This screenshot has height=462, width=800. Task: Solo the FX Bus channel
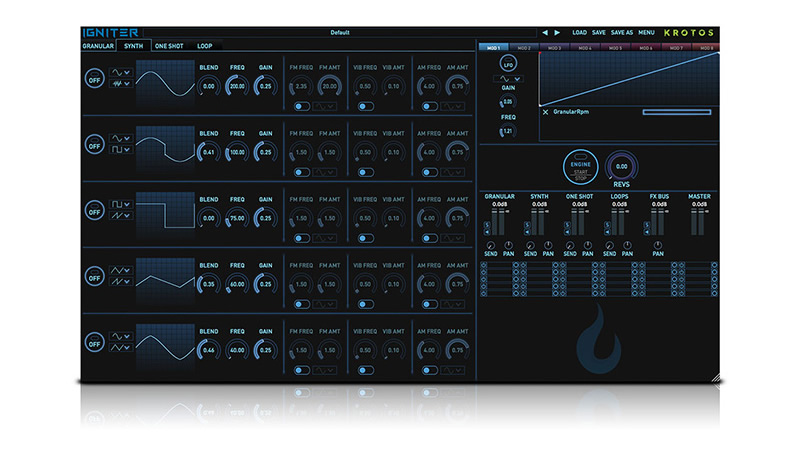(646, 225)
